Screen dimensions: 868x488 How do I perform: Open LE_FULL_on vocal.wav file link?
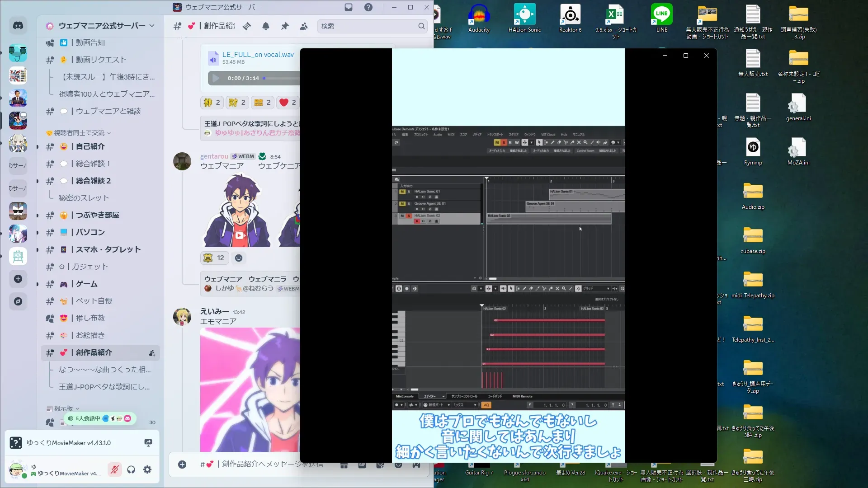click(x=258, y=54)
